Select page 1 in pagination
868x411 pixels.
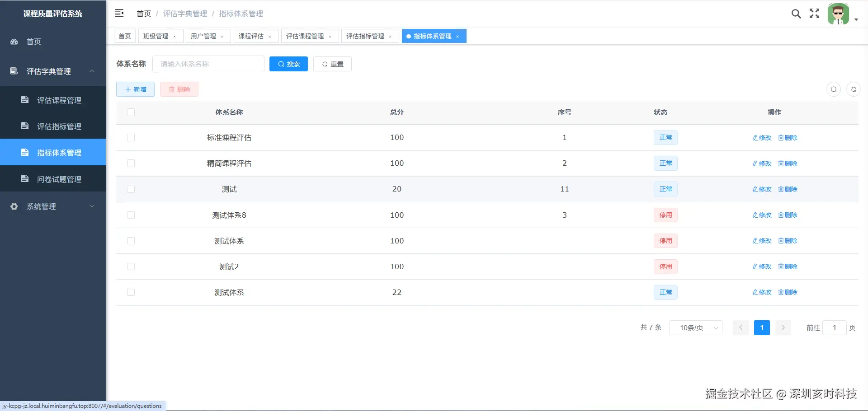pyautogui.click(x=762, y=327)
